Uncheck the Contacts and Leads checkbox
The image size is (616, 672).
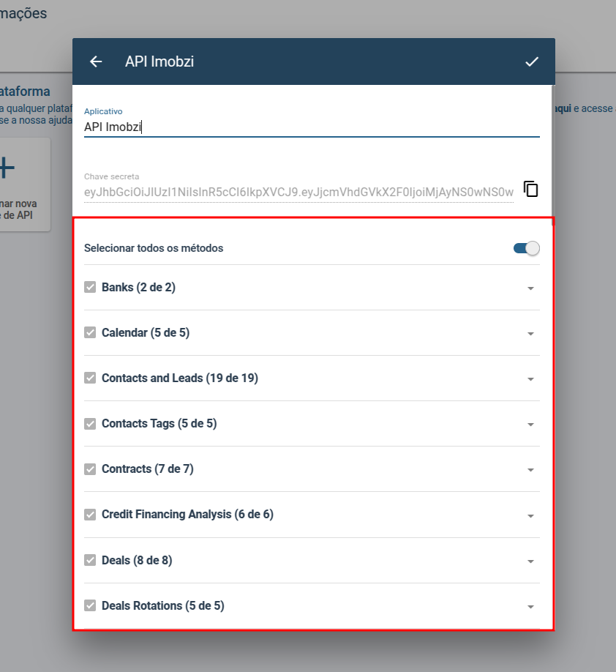pos(90,378)
